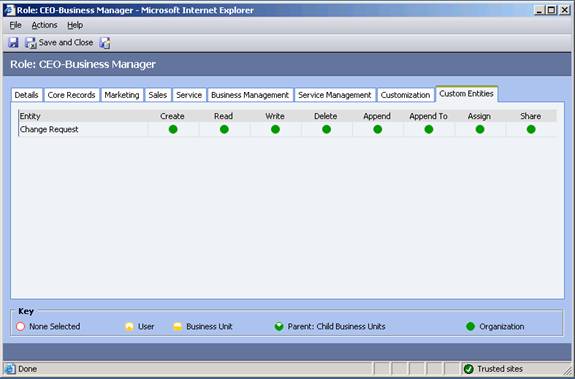The image size is (575, 379).
Task: Click Assign privilege circle for Change Request
Action: pos(480,129)
